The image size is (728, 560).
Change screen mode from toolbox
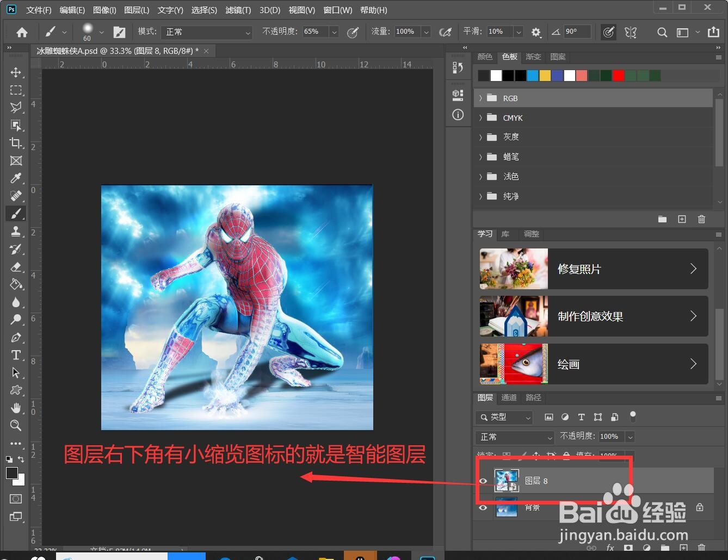pyautogui.click(x=16, y=517)
